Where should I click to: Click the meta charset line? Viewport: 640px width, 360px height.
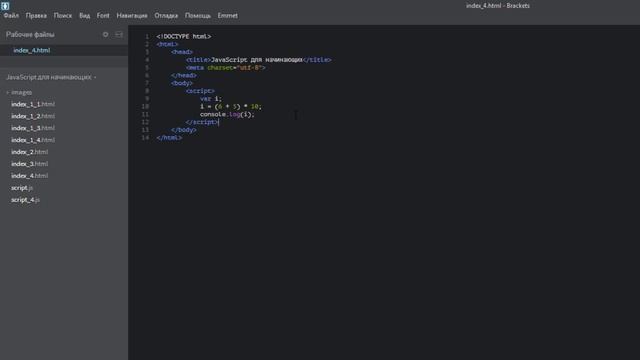point(226,68)
